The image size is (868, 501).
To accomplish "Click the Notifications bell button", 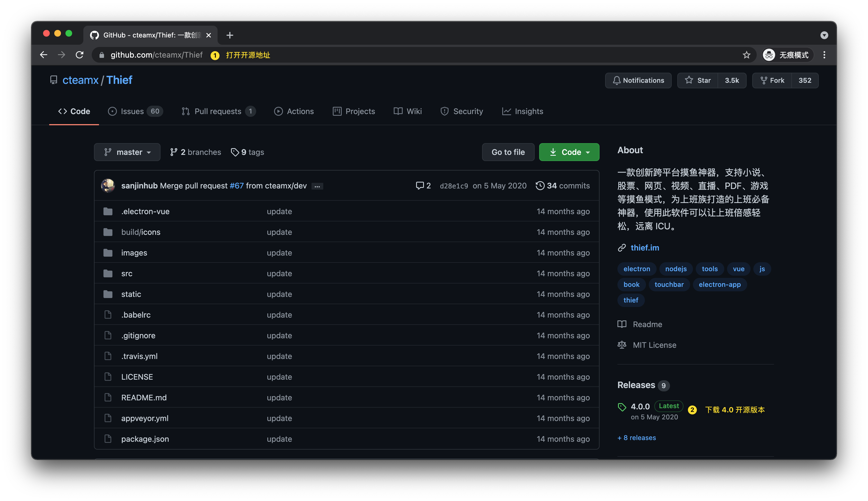I will [638, 80].
